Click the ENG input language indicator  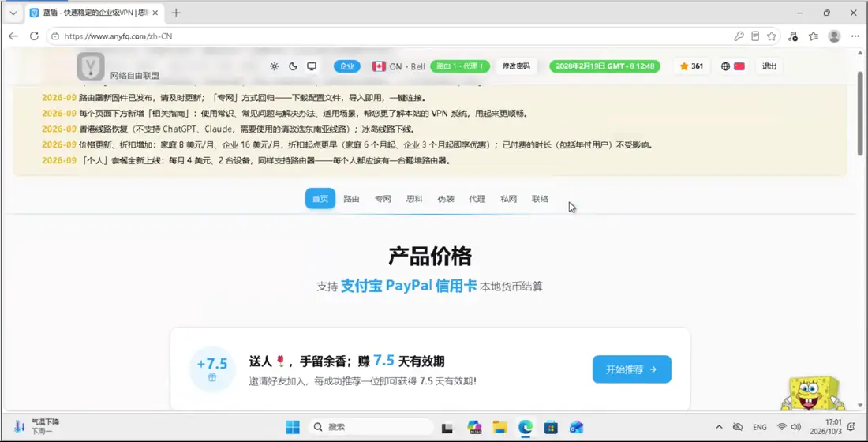pos(759,427)
